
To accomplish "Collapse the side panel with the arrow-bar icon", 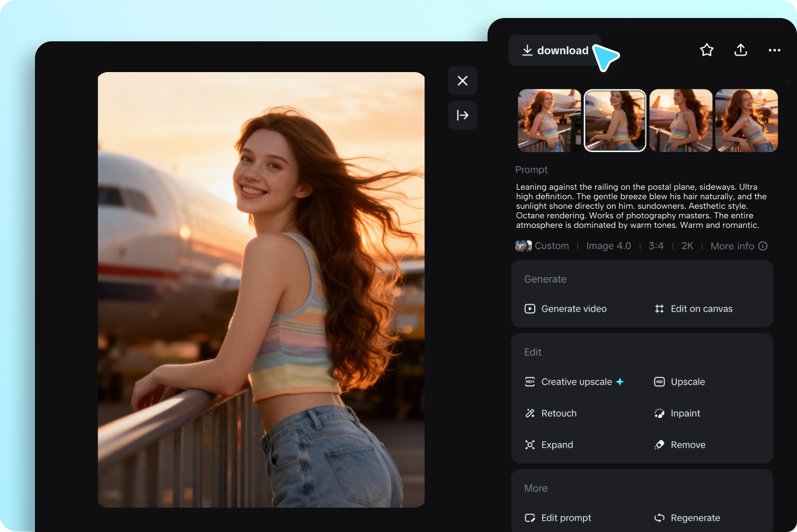I will (x=463, y=115).
